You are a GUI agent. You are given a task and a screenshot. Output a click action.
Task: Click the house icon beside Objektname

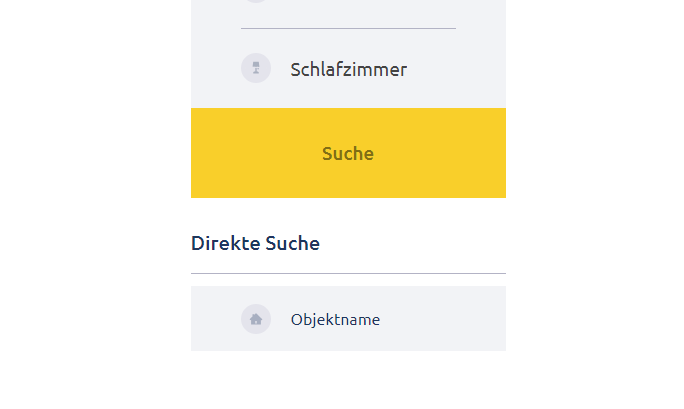(x=256, y=319)
